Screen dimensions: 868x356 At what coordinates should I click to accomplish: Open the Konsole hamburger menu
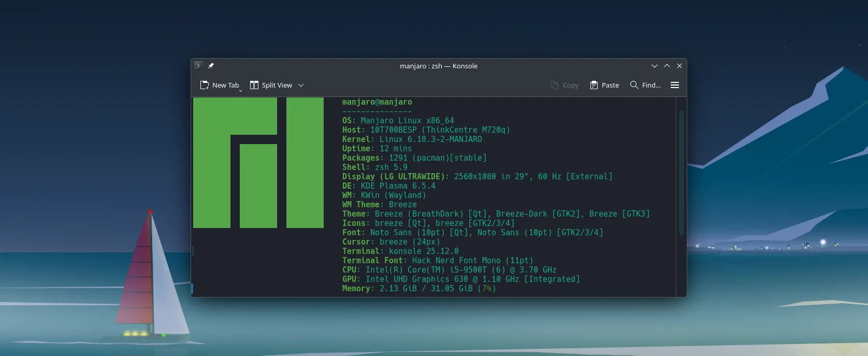coord(674,85)
